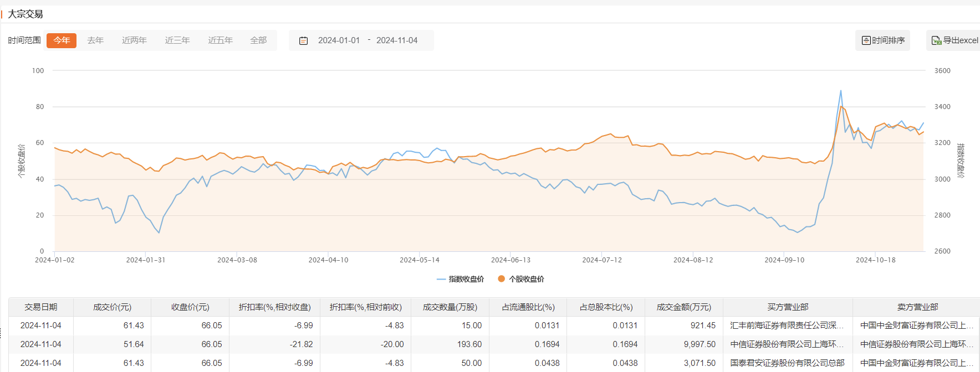Show 全部 time range data
Viewport: 980px width, 372px height.
pos(258,40)
